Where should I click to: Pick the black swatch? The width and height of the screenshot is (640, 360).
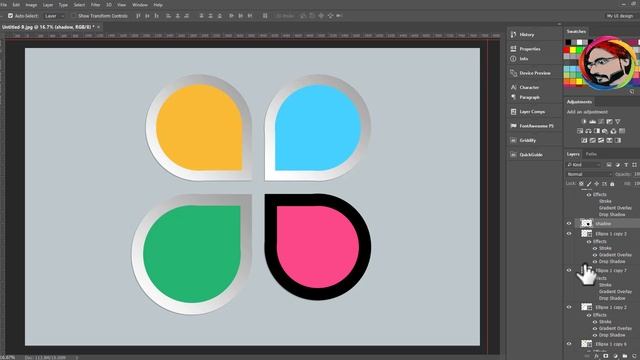point(568,42)
